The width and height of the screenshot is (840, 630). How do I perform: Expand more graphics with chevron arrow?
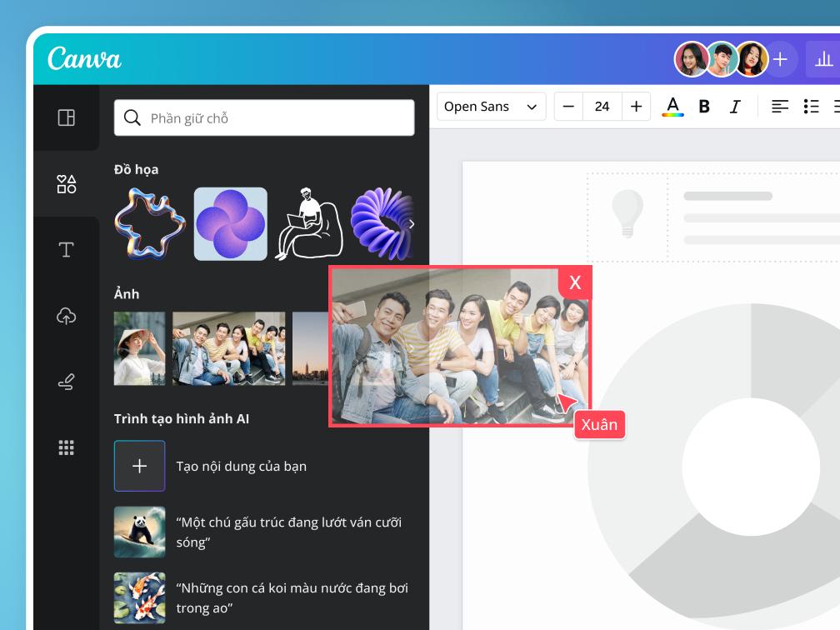tap(412, 224)
